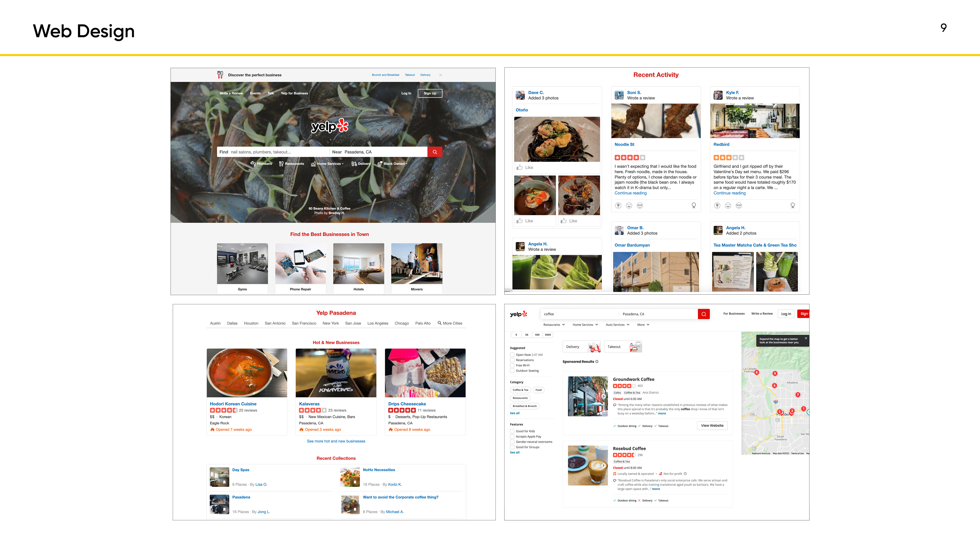Tick the Outdoor Seating checkbox
The width and height of the screenshot is (980, 551).
pyautogui.click(x=512, y=371)
